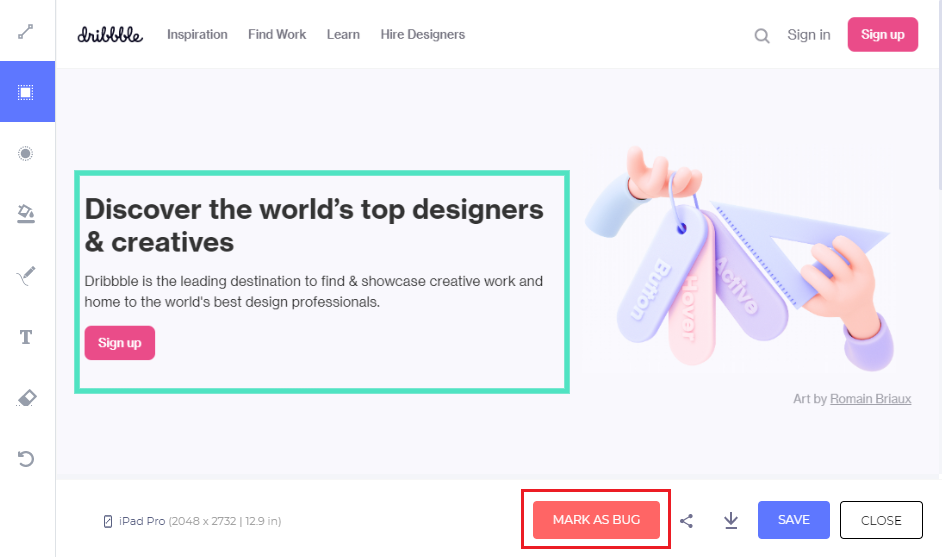
Task: Select the eraser tool
Action: coord(27,398)
